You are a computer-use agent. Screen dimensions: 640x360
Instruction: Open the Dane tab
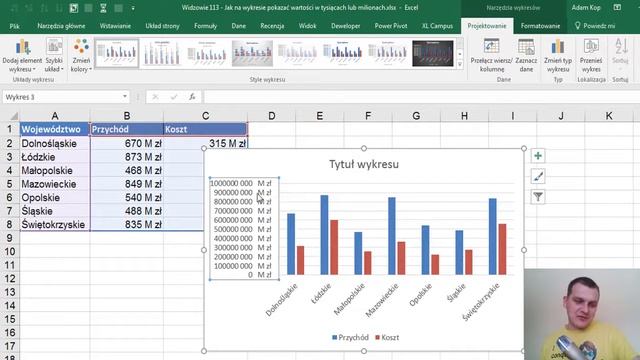click(x=238, y=26)
